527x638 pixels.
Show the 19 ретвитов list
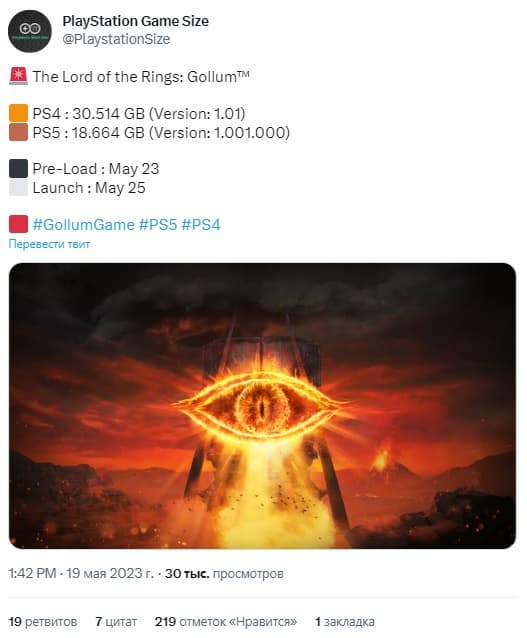coord(43,621)
